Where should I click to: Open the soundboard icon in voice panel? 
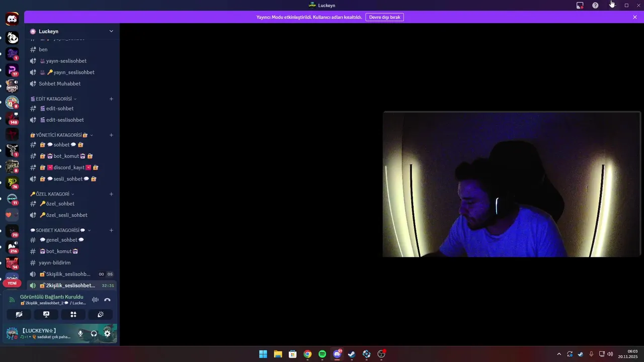(101, 314)
